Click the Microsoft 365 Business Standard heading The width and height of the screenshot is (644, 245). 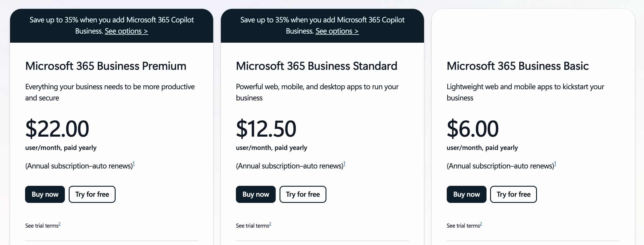pos(317,66)
